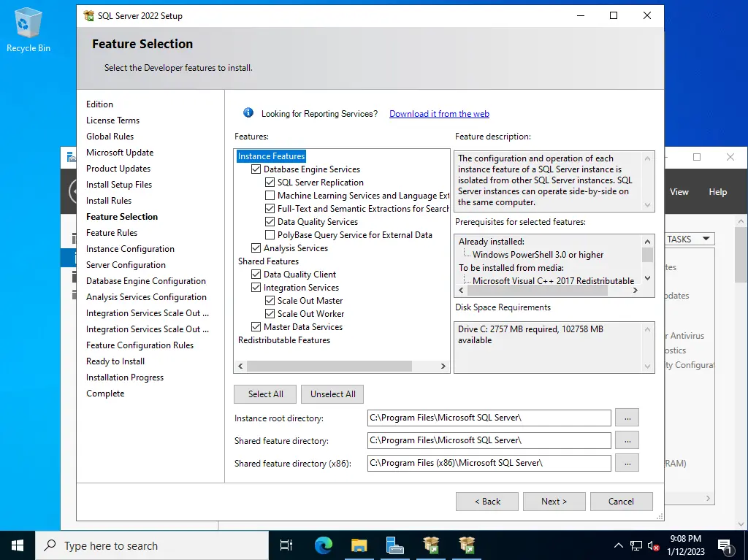Uncheck Full-Text and Semantic Extractions for Search
Viewport: 748px width, 560px height.
(270, 209)
